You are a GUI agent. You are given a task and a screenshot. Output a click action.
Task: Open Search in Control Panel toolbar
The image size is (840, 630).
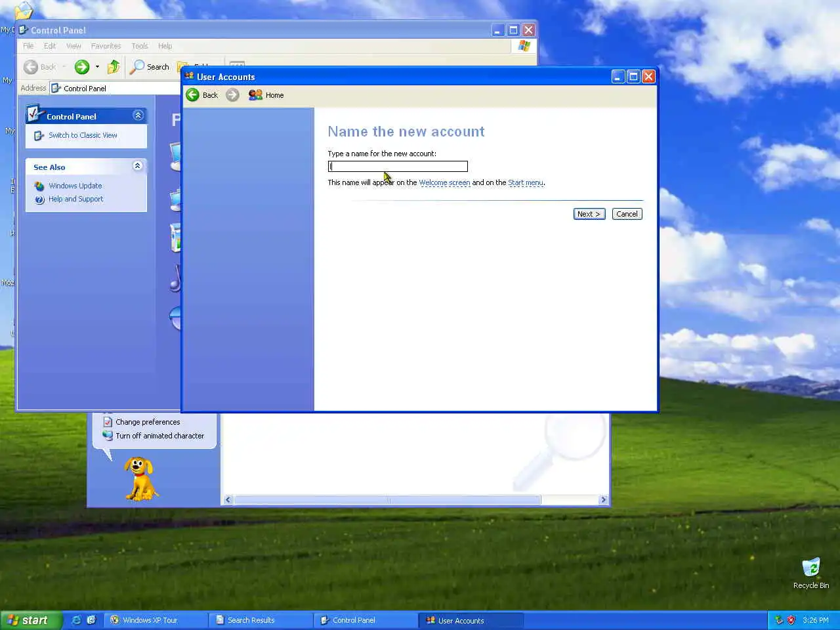coord(150,67)
